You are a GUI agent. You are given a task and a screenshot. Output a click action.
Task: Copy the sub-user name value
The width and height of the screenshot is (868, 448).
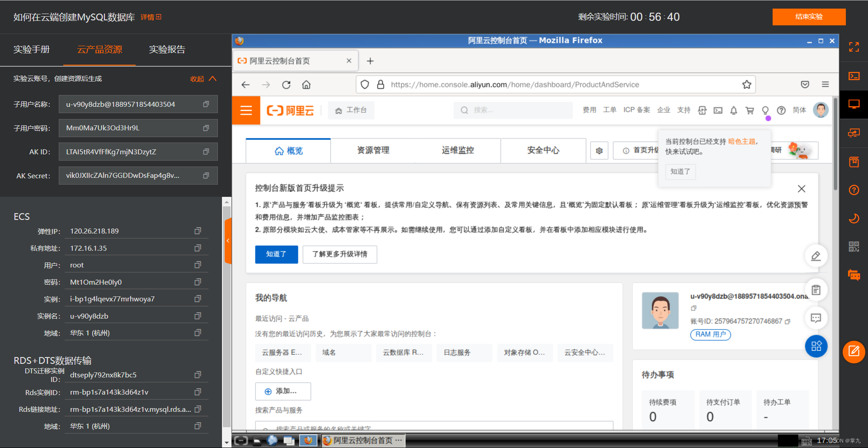pyautogui.click(x=206, y=104)
